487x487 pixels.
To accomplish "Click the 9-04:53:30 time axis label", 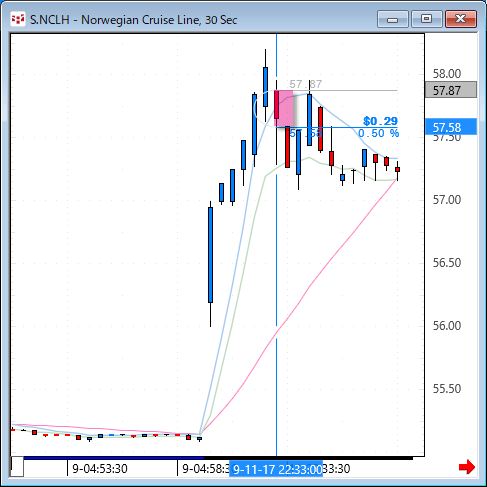I will [100, 469].
